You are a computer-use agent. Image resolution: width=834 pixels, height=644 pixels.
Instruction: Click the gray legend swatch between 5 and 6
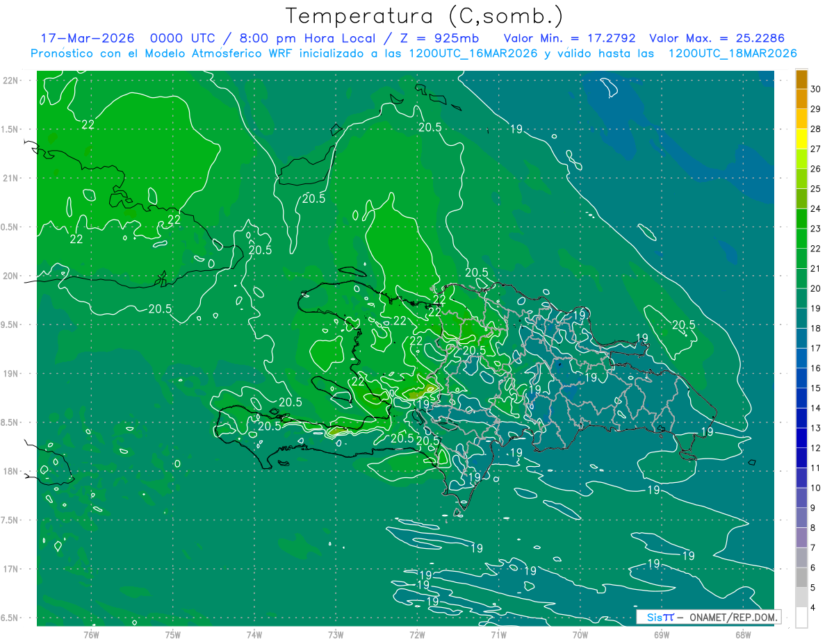pos(801,577)
